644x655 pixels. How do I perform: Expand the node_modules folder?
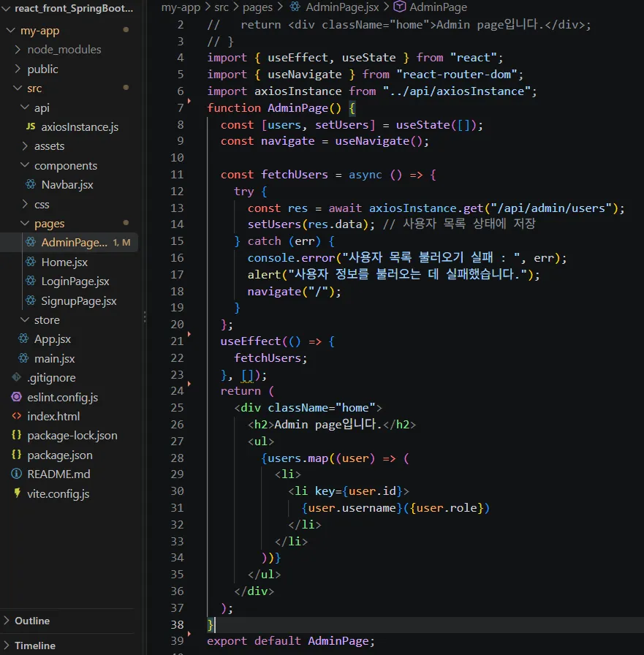click(18, 49)
